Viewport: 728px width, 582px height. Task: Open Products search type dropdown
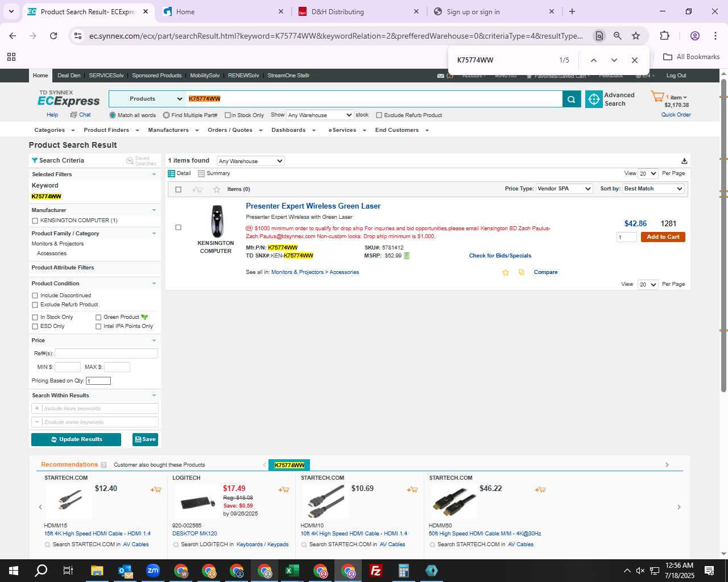coord(147,99)
